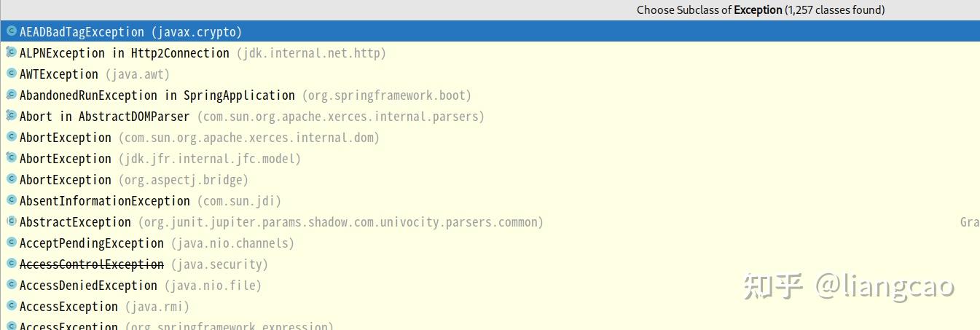Click the class icon beside AEADBadTagException
The height and width of the screenshot is (330, 980).
pyautogui.click(x=12, y=31)
